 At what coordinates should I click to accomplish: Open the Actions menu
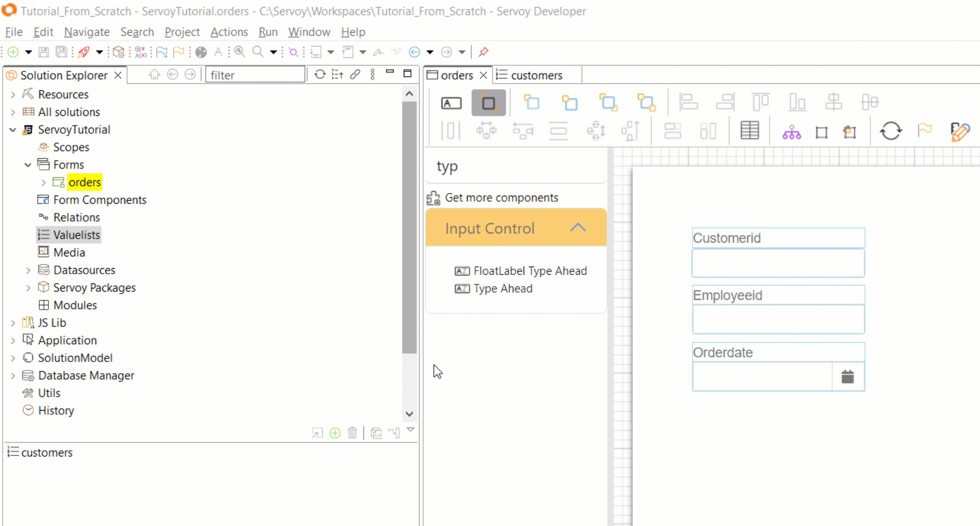click(229, 32)
